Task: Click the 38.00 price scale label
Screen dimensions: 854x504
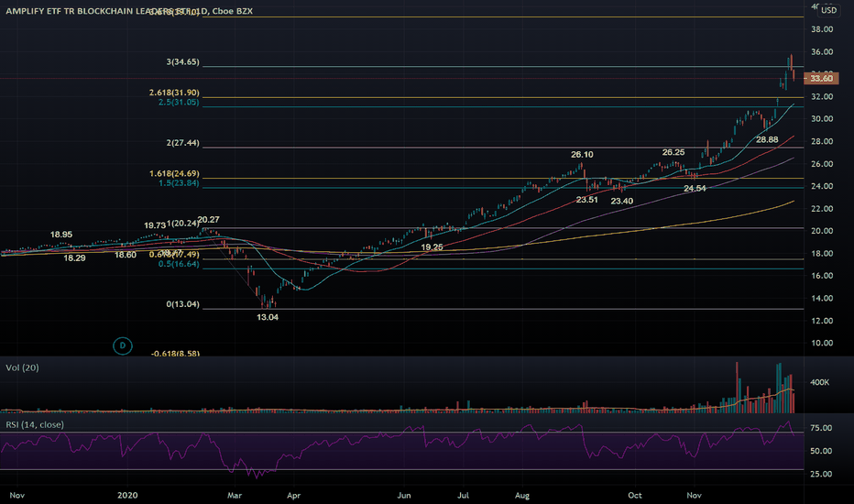Action: point(822,29)
